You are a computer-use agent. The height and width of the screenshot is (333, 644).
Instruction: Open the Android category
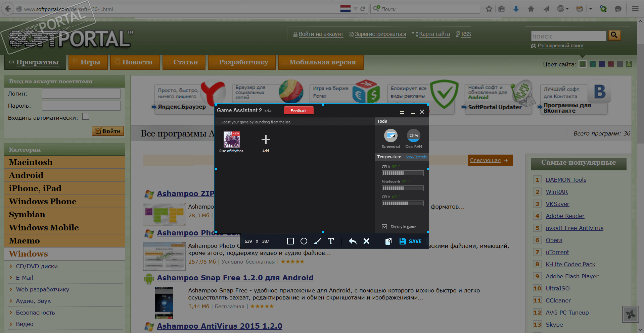[x=65, y=175]
